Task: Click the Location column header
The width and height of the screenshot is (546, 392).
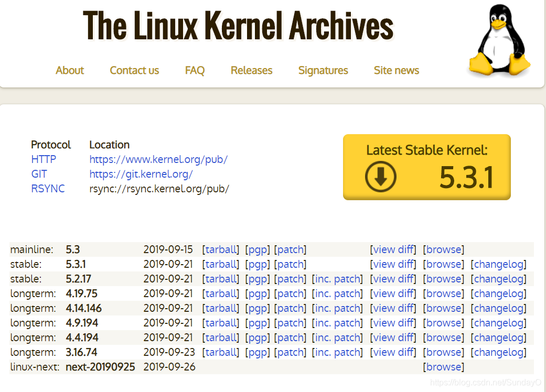Action: (x=109, y=145)
